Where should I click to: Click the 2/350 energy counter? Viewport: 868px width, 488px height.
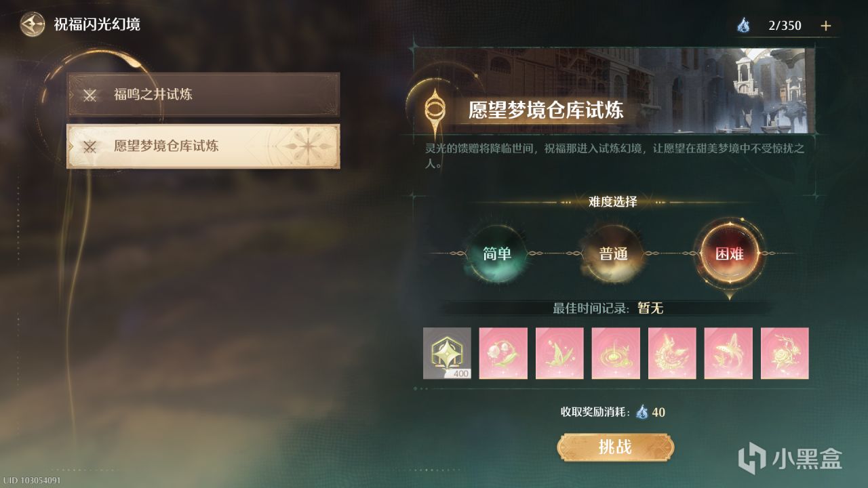(x=785, y=26)
